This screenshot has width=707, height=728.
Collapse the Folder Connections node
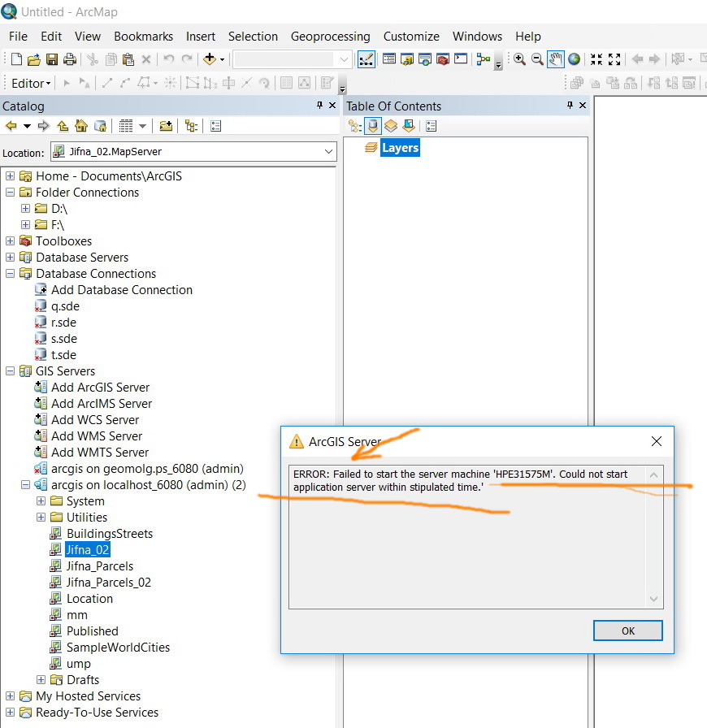click(10, 193)
